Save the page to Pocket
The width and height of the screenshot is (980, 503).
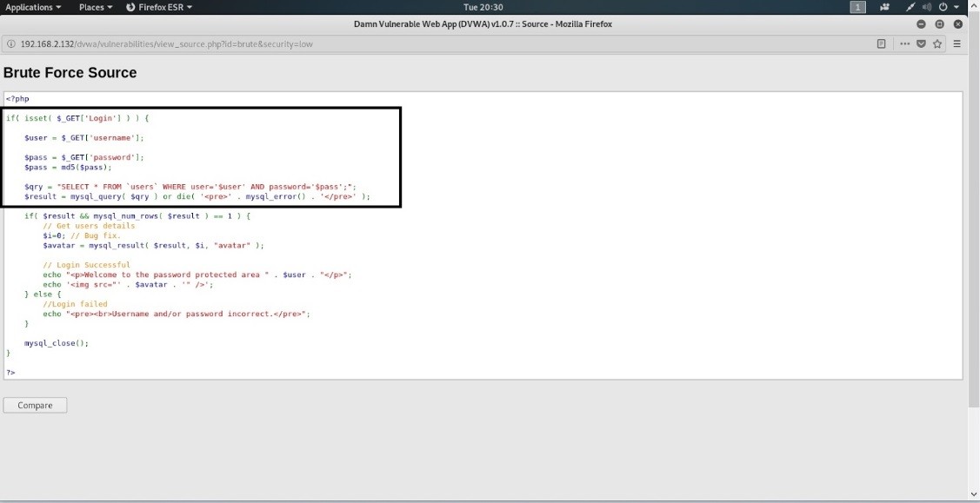(x=922, y=44)
